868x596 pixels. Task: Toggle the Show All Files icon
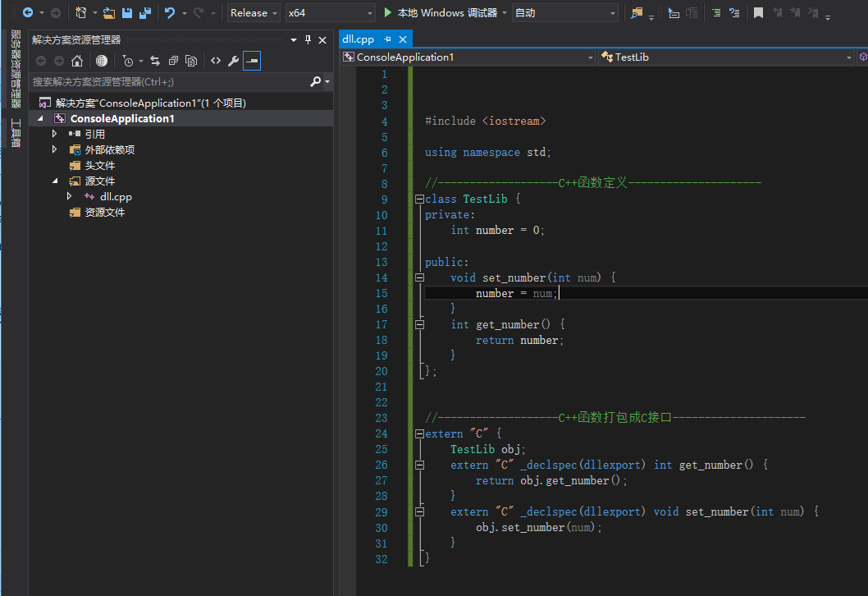(x=190, y=61)
